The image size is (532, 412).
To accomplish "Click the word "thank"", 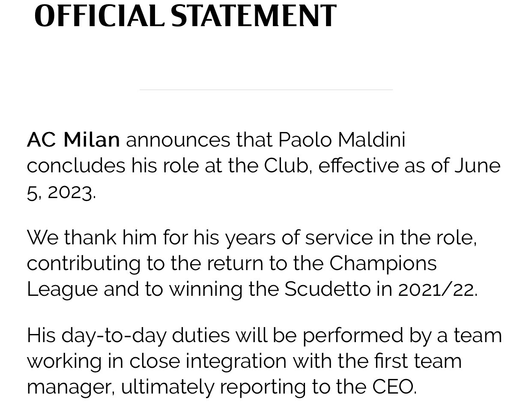I will point(90,238).
